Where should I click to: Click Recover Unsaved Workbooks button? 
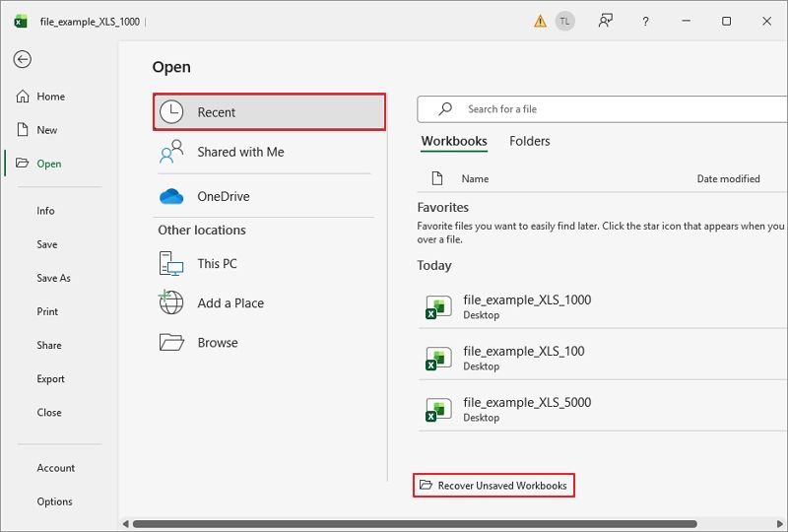point(493,486)
